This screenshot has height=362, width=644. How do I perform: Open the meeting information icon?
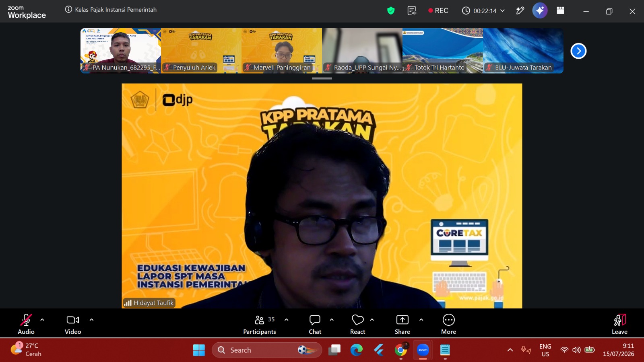[x=68, y=10]
